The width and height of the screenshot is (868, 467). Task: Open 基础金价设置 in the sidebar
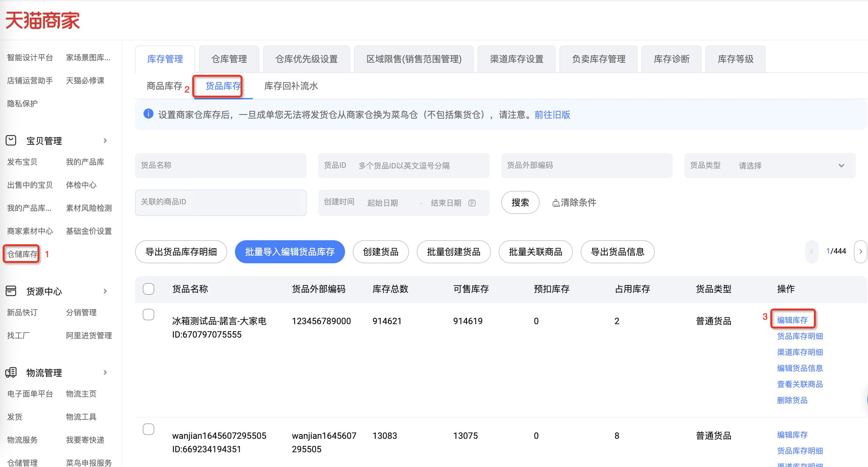click(89, 231)
